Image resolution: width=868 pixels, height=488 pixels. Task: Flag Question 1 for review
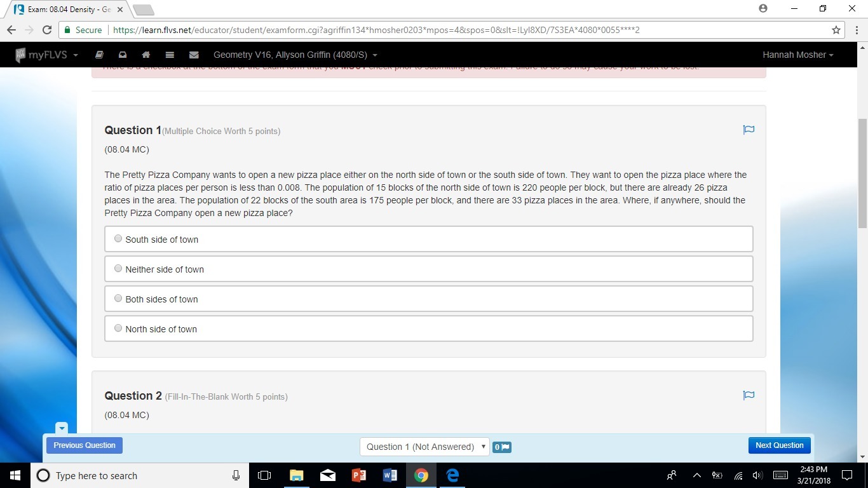coord(749,130)
